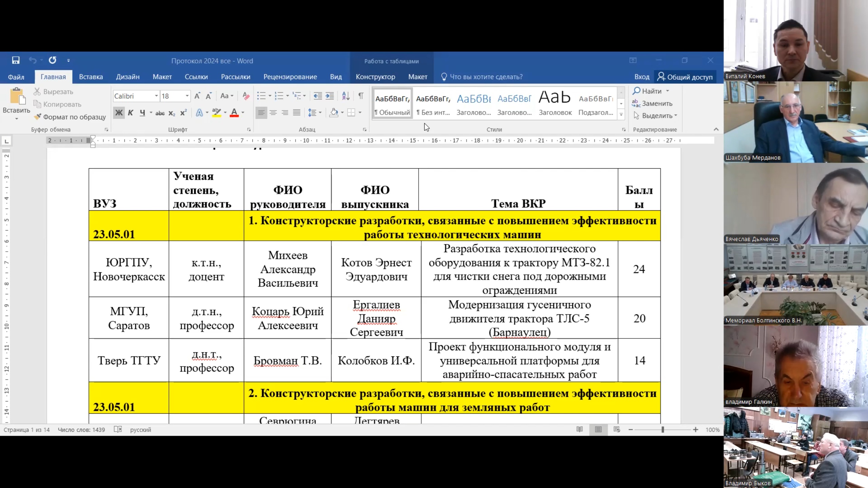Switch to the Ссылки tab
The height and width of the screenshot is (488, 868).
(196, 77)
